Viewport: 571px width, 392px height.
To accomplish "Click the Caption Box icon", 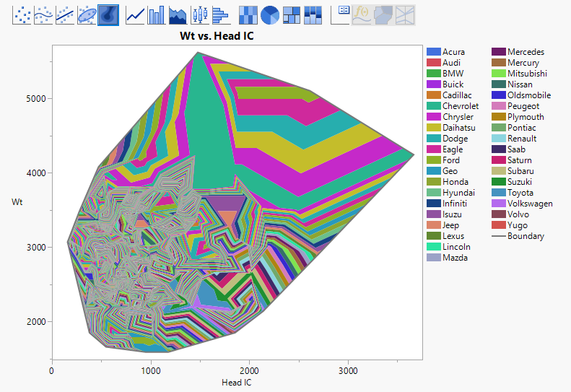I will [341, 14].
